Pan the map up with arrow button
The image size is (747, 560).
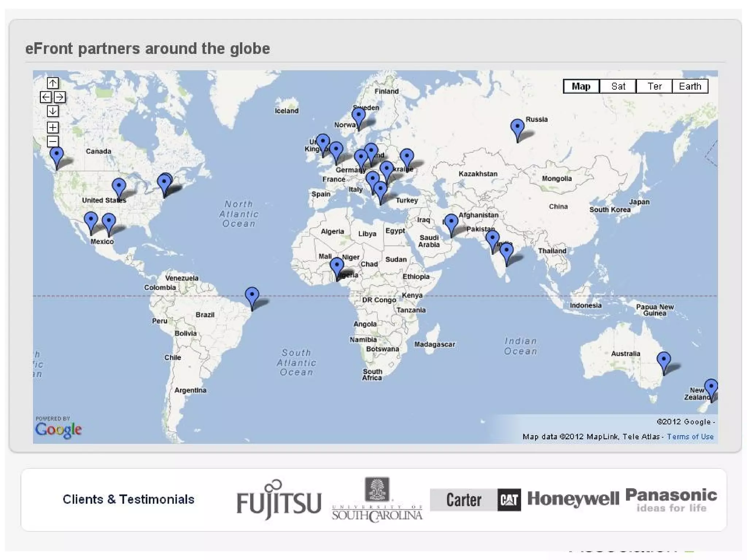[x=53, y=83]
